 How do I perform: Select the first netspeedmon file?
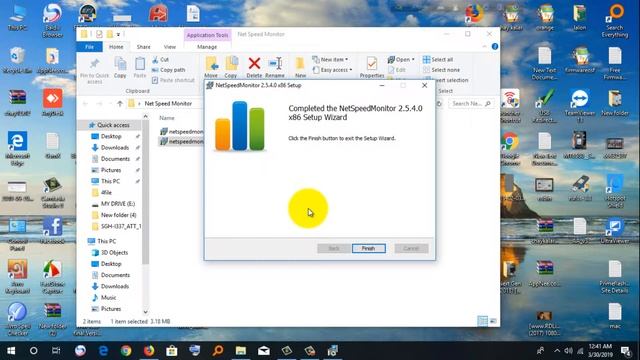[x=182, y=131]
